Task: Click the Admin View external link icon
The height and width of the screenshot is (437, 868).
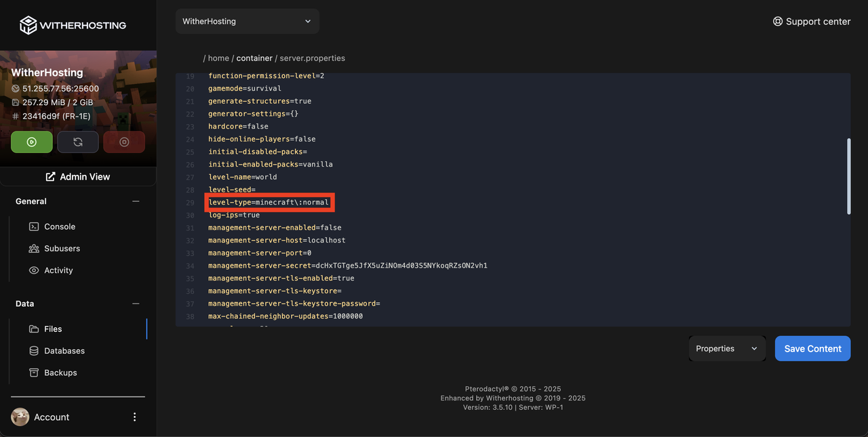Action: [50, 177]
